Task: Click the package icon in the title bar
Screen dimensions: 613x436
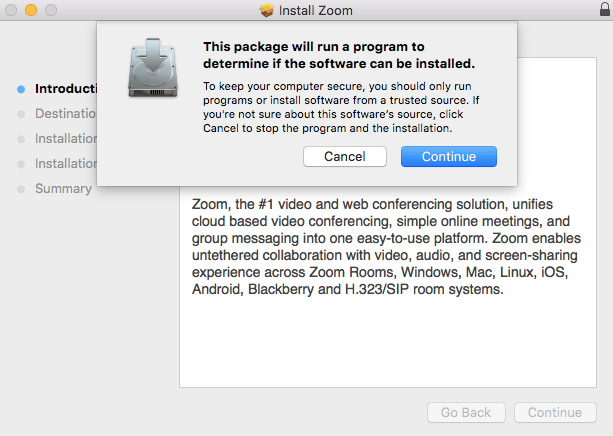Action: pyautogui.click(x=266, y=11)
